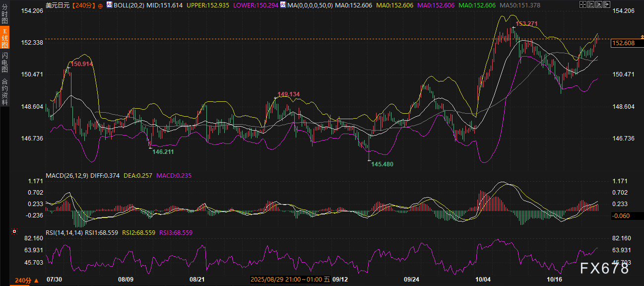This screenshot has width=644, height=286.
Task: Click the orange circle icon beside 240分
Action: (x=101, y=5)
